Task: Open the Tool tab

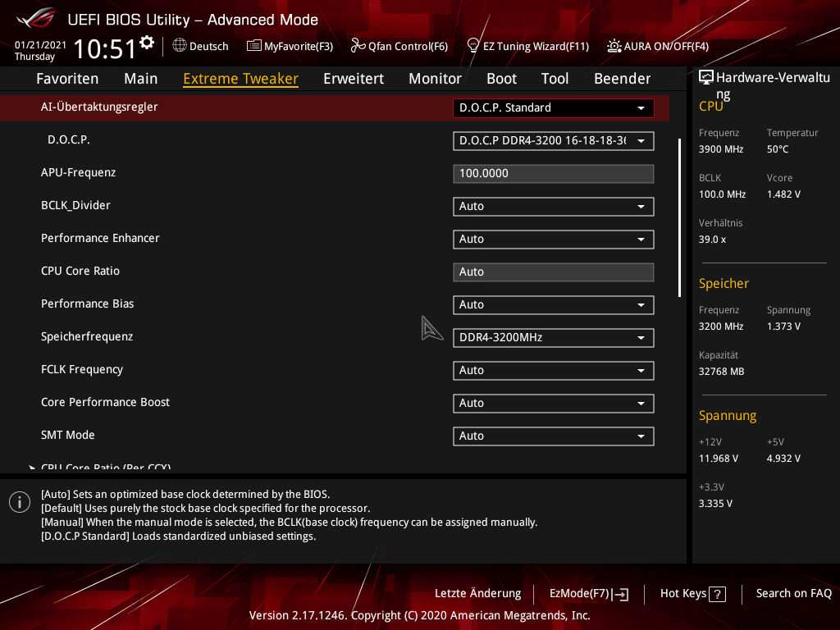Action: click(555, 79)
